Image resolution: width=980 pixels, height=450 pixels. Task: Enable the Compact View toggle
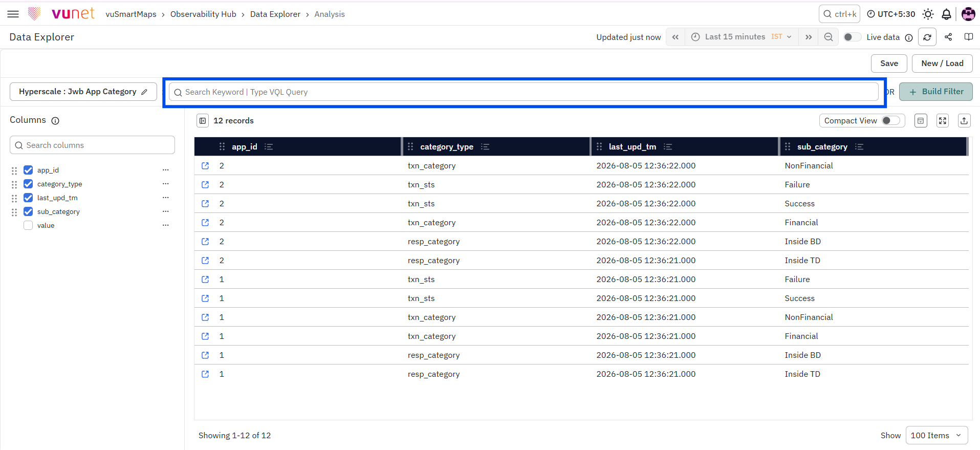click(x=891, y=120)
